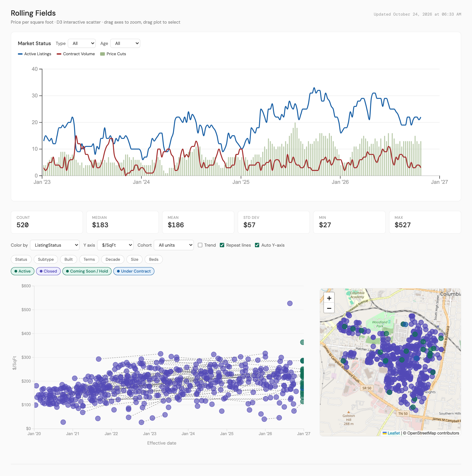Select the Subtype grouping tab
The width and height of the screenshot is (472, 476).
pos(46,260)
